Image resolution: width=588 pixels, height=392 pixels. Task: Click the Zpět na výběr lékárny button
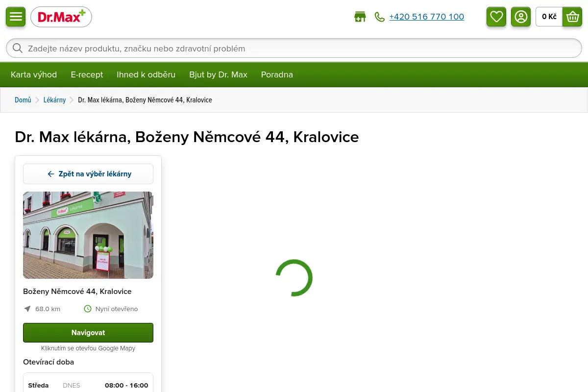(x=88, y=174)
